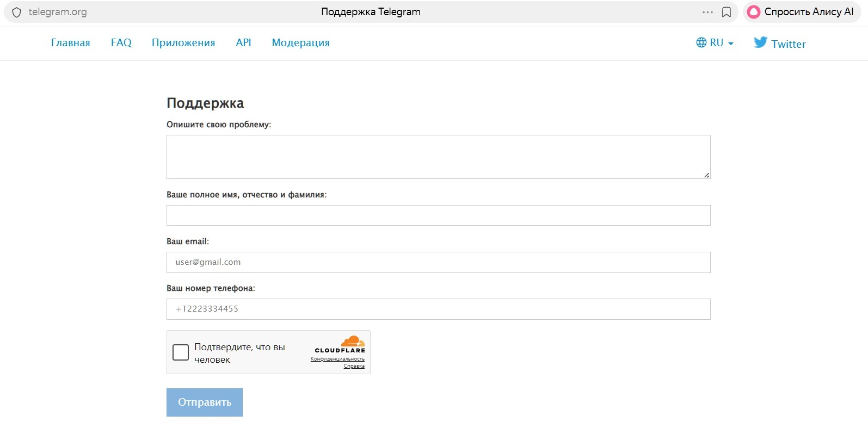Click the Twitter bird icon
This screenshot has width=868, height=428.
click(x=760, y=42)
